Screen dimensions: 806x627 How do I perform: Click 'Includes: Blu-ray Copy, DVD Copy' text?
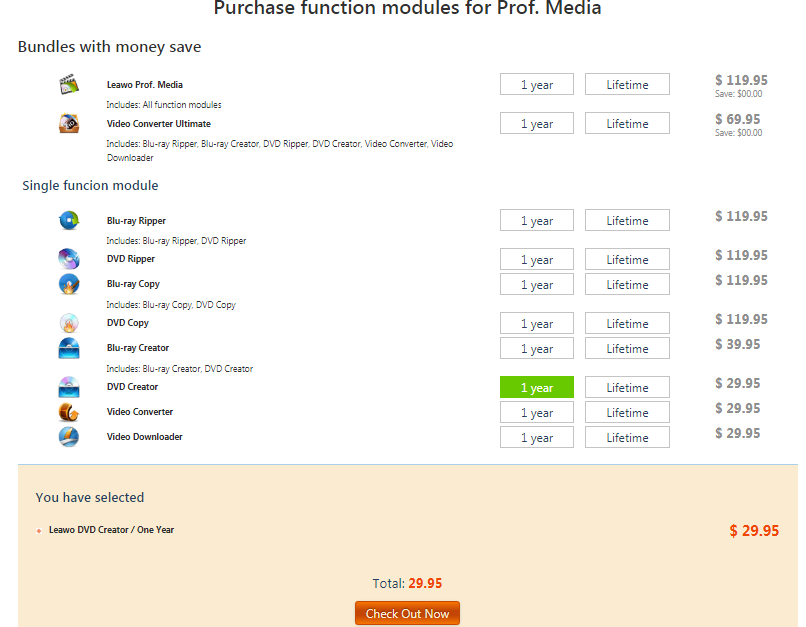click(x=171, y=305)
